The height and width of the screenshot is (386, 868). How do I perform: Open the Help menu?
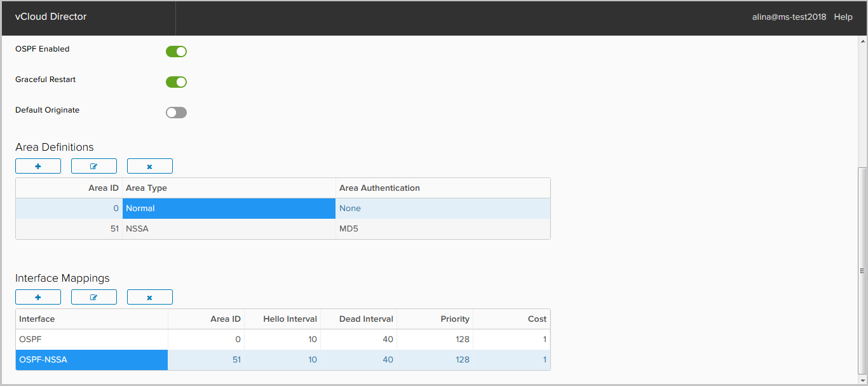click(x=843, y=17)
